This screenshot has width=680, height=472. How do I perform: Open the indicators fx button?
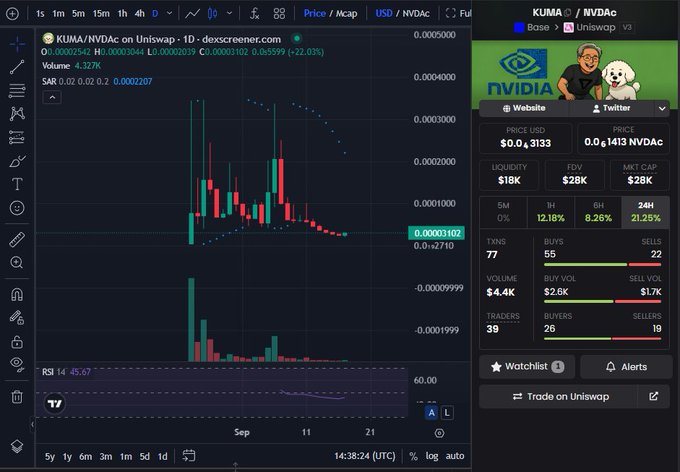(255, 13)
